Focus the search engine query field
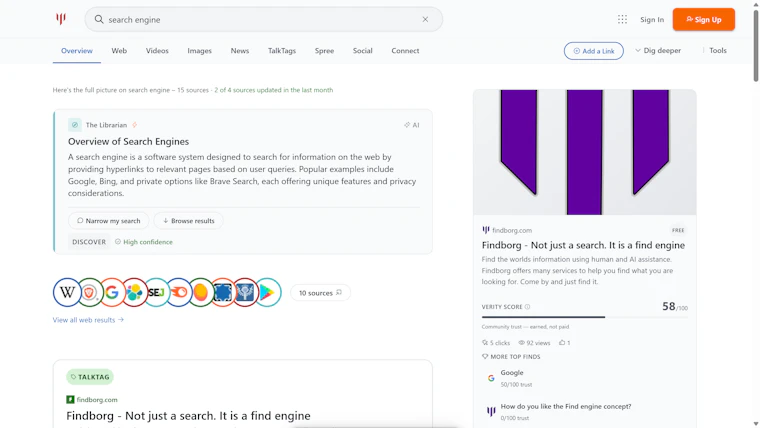 click(x=262, y=19)
